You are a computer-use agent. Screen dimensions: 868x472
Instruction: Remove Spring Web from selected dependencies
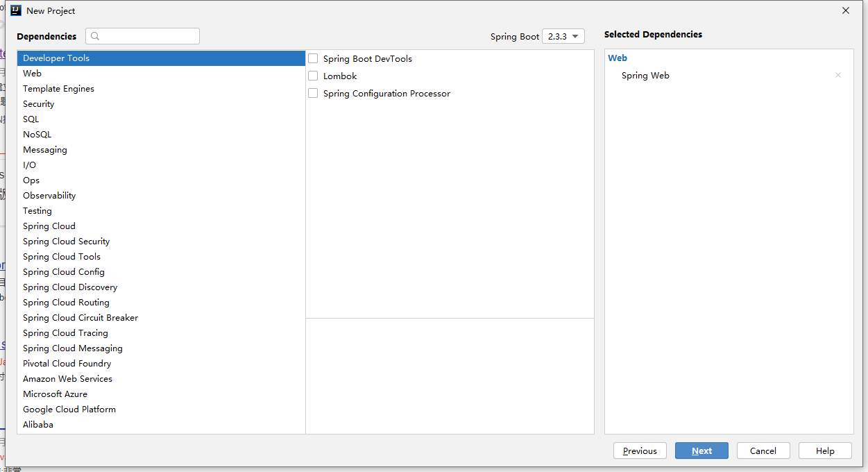pos(837,75)
